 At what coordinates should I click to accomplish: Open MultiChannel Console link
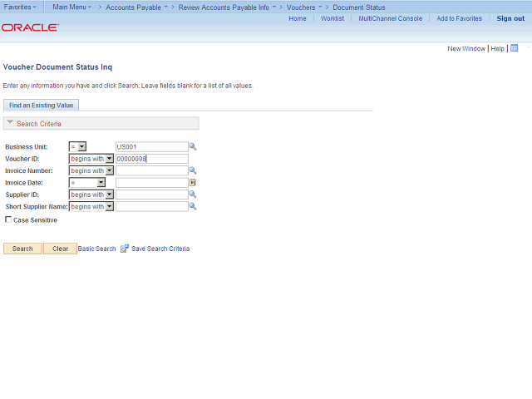391,18
